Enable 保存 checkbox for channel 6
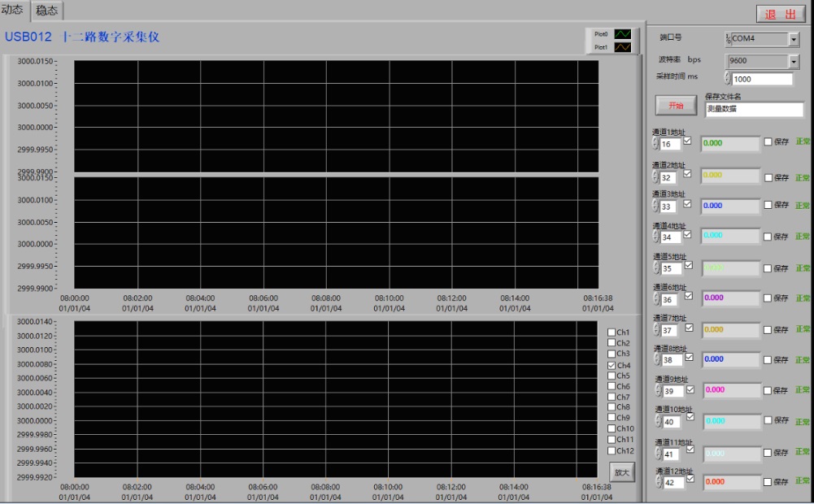Image resolution: width=814 pixels, height=504 pixels. click(x=768, y=298)
